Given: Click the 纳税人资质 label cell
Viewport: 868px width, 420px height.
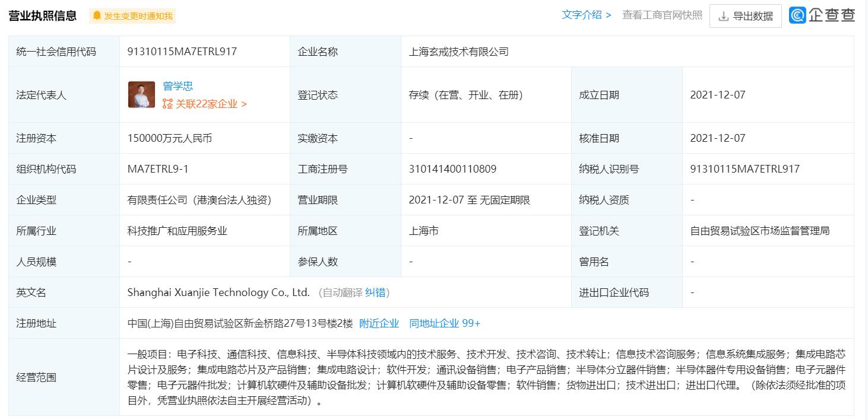Looking at the screenshot, I should 627,200.
